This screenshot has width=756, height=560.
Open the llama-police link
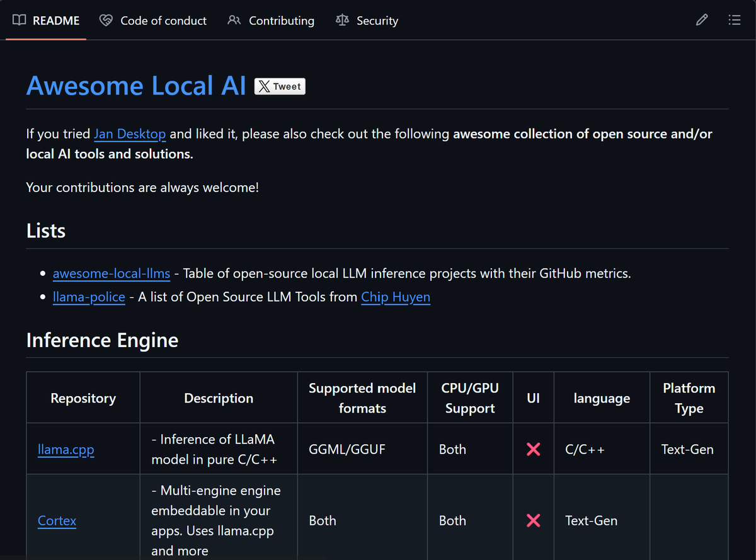[89, 297]
